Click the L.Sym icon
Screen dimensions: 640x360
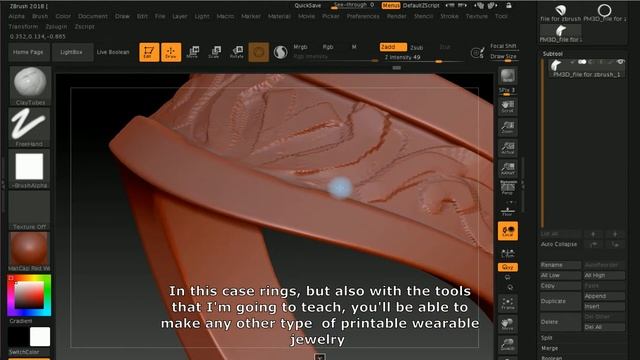508,253
